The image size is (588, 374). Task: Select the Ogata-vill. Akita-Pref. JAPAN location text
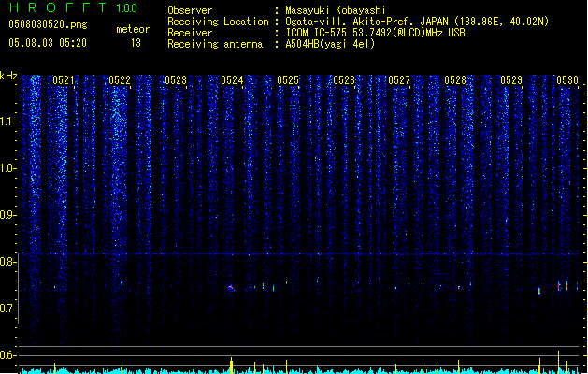(x=417, y=22)
